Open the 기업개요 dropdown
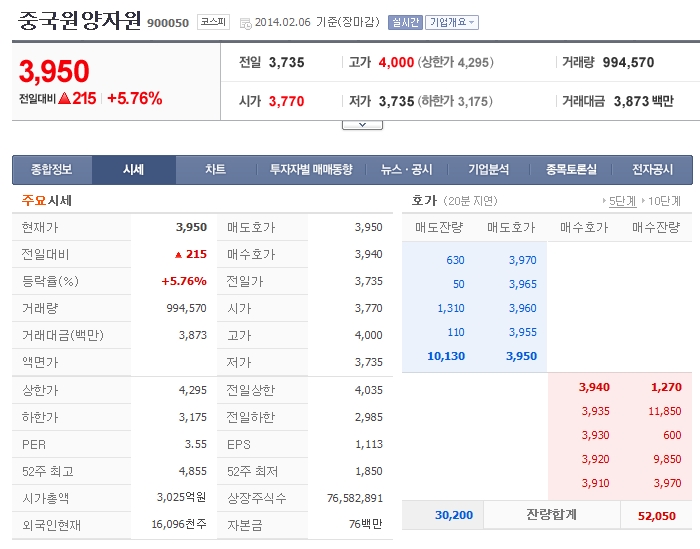Screen dimensions: 700x549 [452, 22]
